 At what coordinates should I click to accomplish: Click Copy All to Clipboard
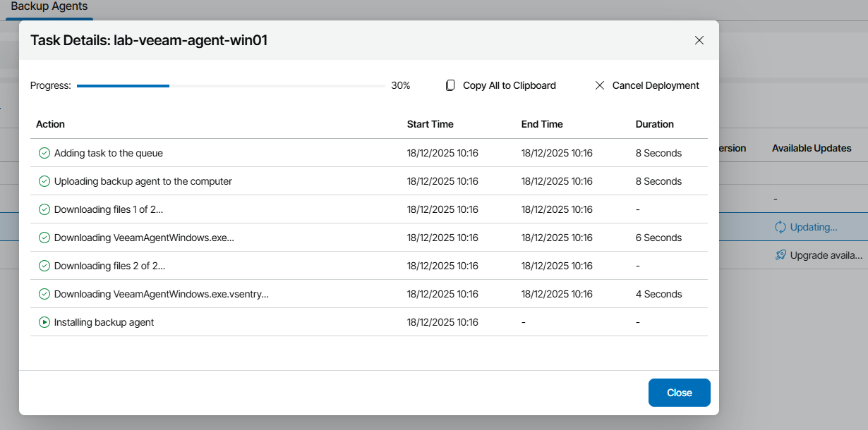(509, 85)
